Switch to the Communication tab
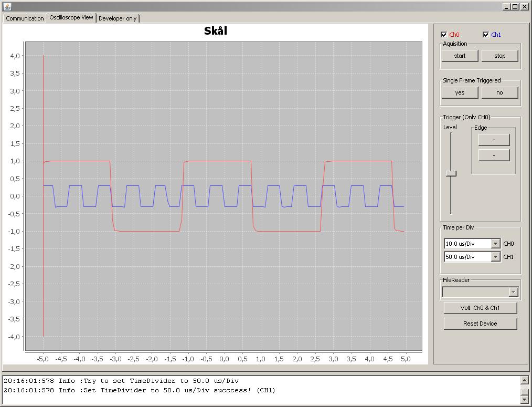This screenshot has width=532, height=407. [x=24, y=18]
